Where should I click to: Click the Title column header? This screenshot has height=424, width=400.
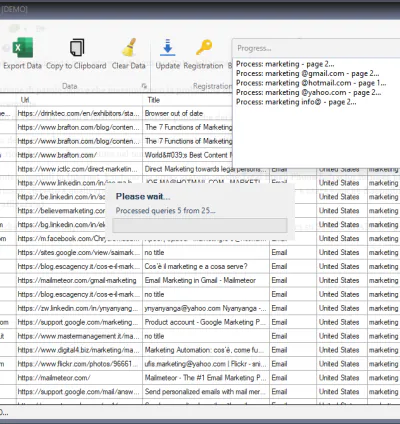(x=187, y=100)
